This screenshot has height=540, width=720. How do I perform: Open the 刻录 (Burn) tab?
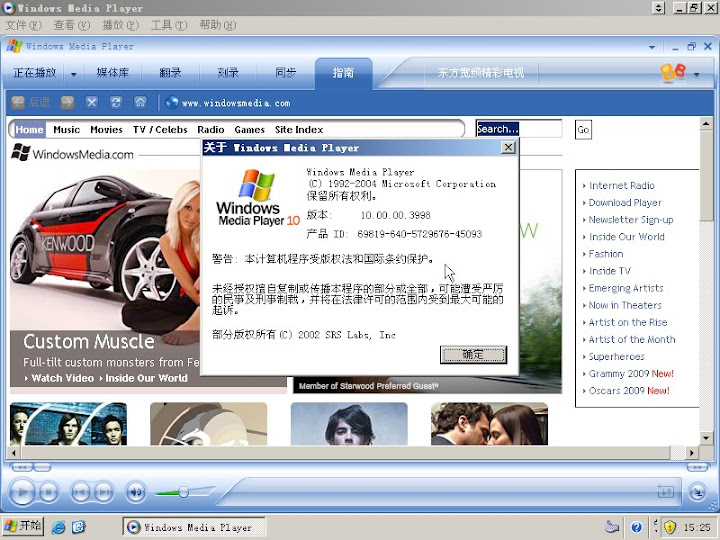click(x=228, y=73)
